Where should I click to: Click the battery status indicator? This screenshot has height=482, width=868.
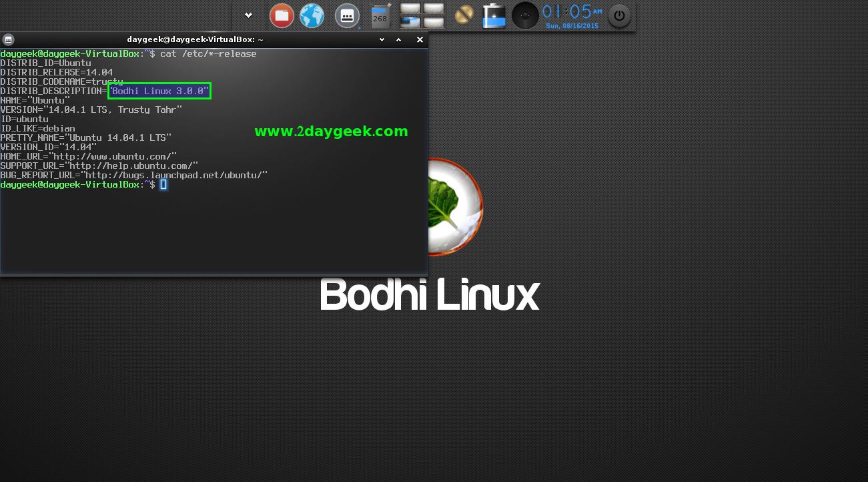(494, 15)
